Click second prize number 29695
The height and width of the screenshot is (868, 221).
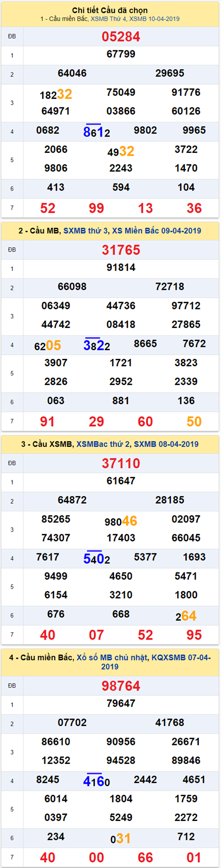[x=170, y=73]
